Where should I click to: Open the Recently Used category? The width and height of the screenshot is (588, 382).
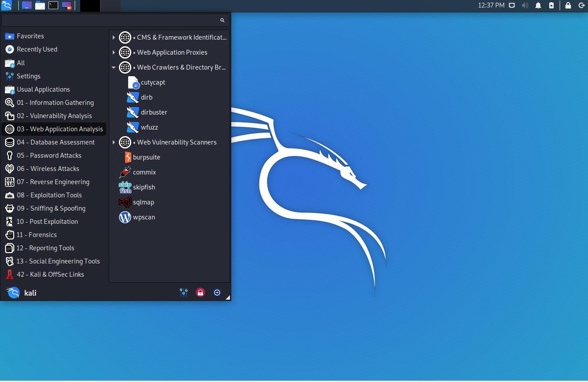(x=54, y=49)
